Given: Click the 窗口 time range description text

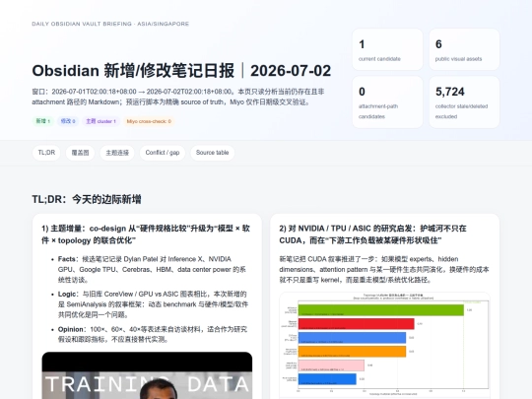Looking at the screenshot, I should pos(178,97).
